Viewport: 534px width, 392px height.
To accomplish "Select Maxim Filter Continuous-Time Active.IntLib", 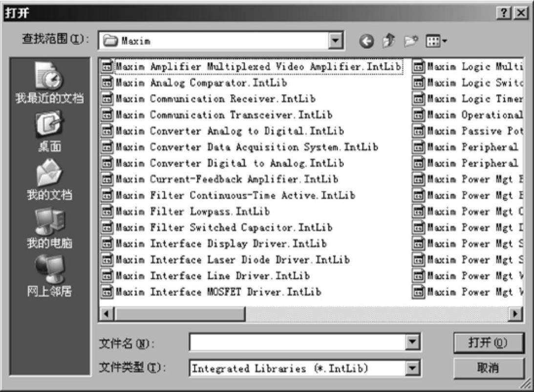I will click(x=229, y=195).
